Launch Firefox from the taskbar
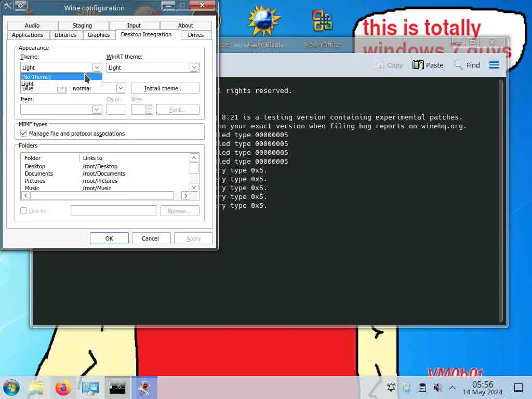 click(x=63, y=388)
